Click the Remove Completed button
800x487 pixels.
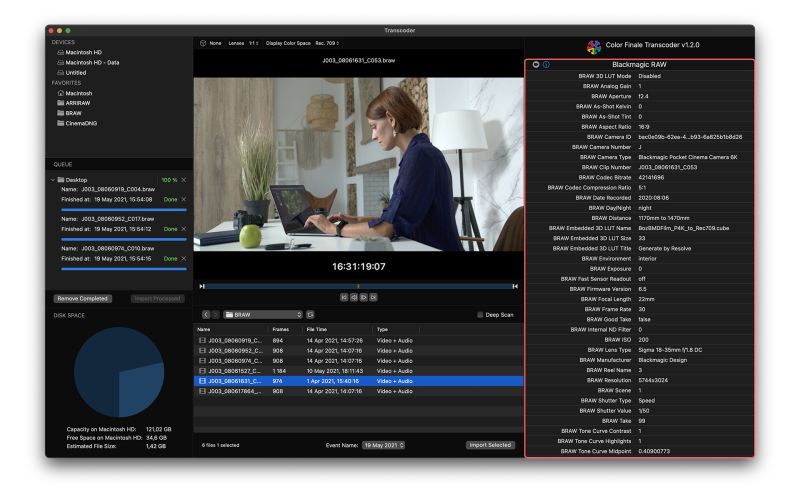pyautogui.click(x=83, y=298)
